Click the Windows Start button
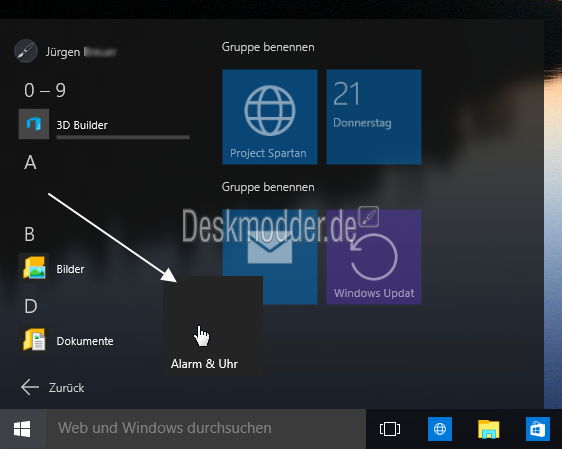 tap(22, 429)
